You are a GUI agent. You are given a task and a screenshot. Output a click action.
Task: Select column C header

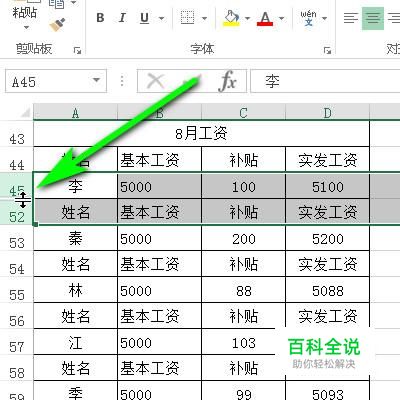(243, 113)
